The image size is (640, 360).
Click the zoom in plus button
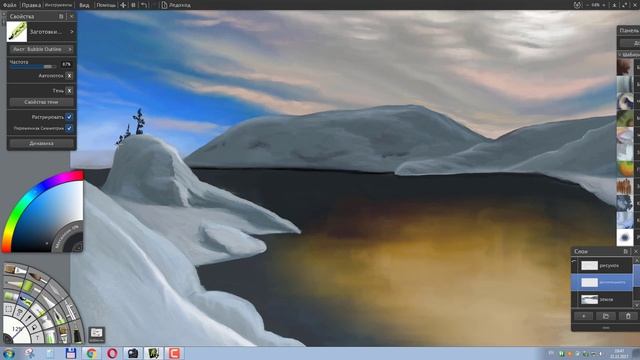604,5
